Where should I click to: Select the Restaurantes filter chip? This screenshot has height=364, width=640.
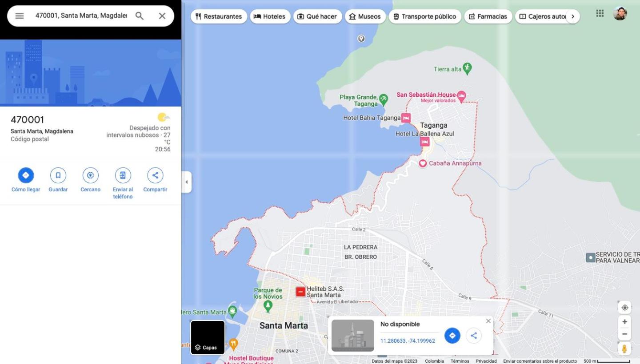click(x=219, y=16)
